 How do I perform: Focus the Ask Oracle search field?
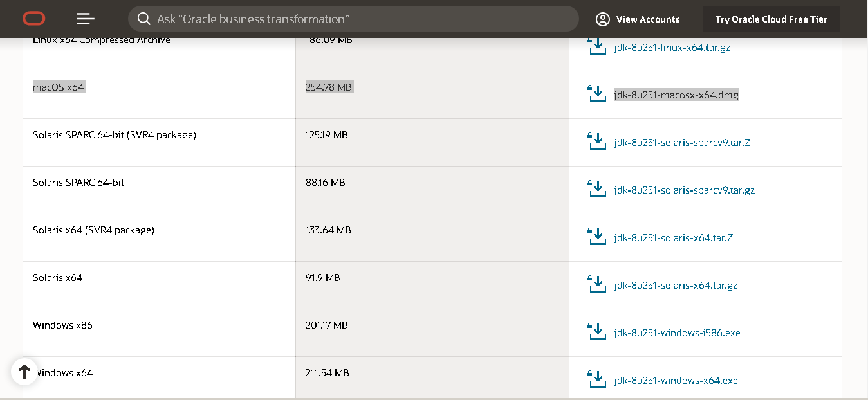click(x=353, y=19)
